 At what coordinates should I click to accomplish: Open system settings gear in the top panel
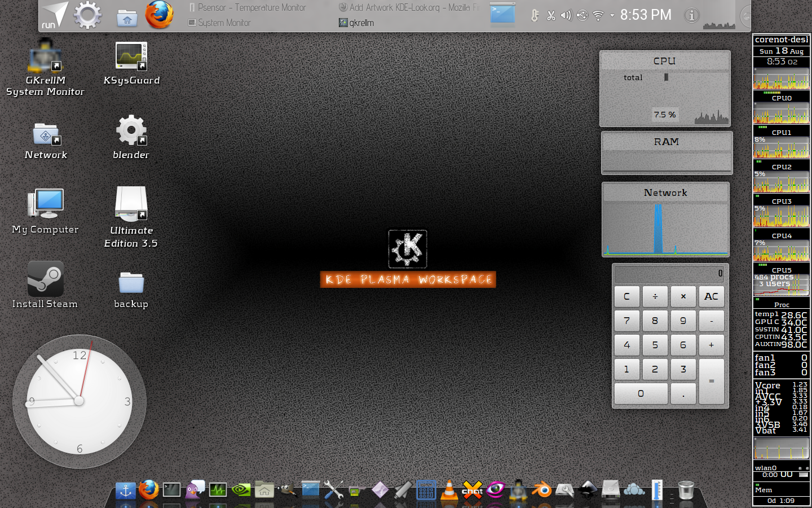[x=87, y=15]
